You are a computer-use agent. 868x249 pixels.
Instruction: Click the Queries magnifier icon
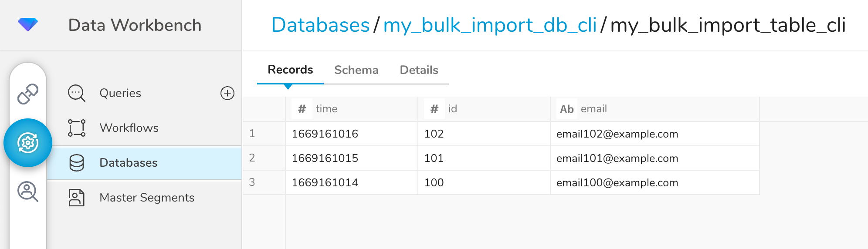[x=77, y=93]
